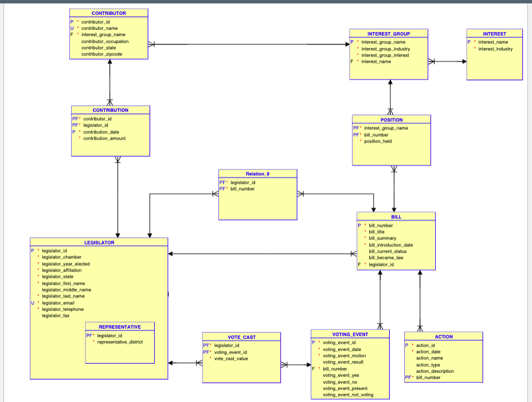The image size is (532, 402).
Task: Click action_type attribute in ACTION
Action: click(428, 365)
